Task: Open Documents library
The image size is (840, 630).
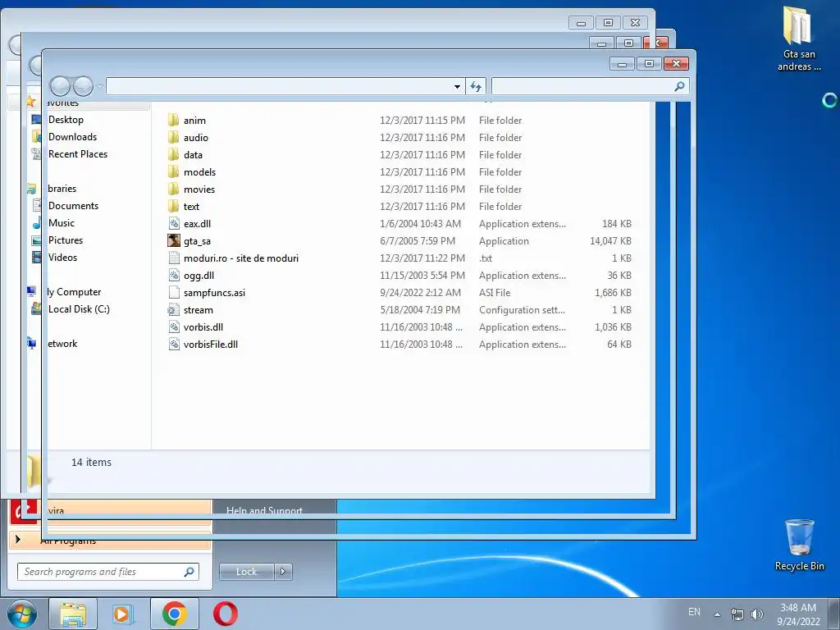Action: click(73, 206)
